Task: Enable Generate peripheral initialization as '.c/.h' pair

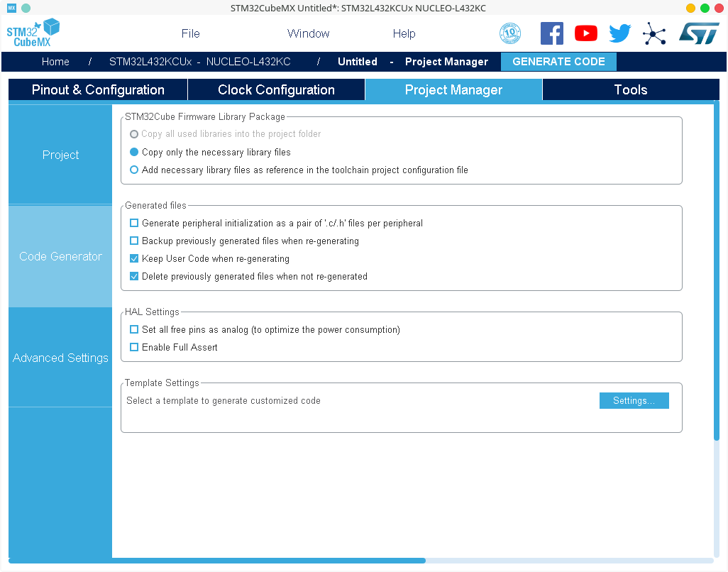Action: point(134,223)
